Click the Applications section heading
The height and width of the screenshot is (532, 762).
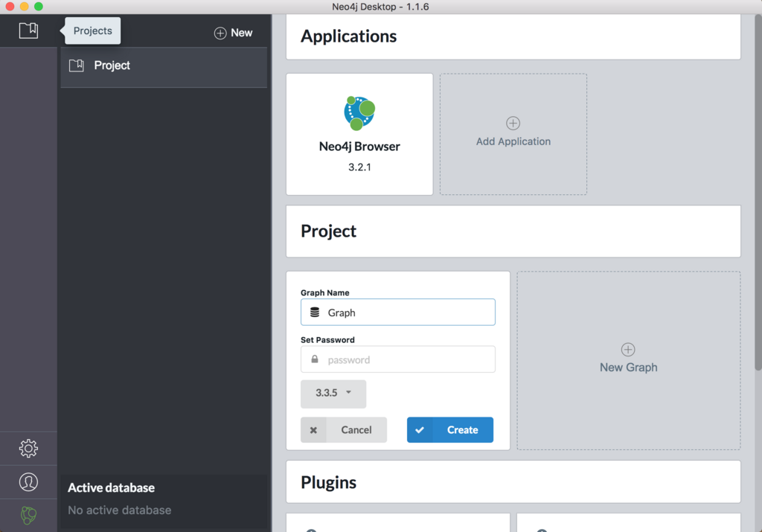point(348,36)
